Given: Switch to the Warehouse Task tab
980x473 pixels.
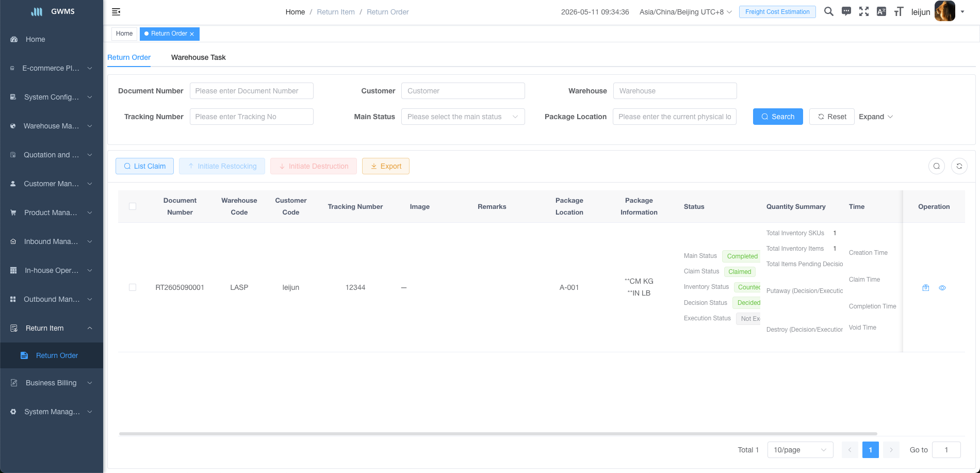Looking at the screenshot, I should (199, 57).
